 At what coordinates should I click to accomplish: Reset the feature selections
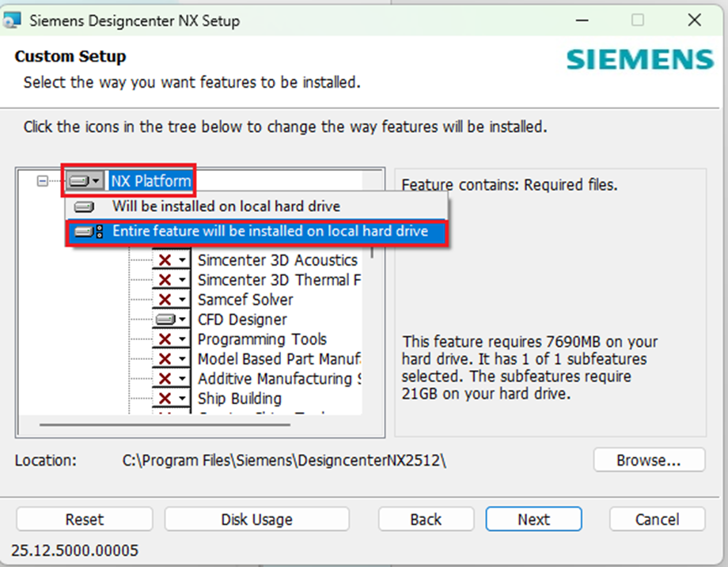pyautogui.click(x=84, y=520)
